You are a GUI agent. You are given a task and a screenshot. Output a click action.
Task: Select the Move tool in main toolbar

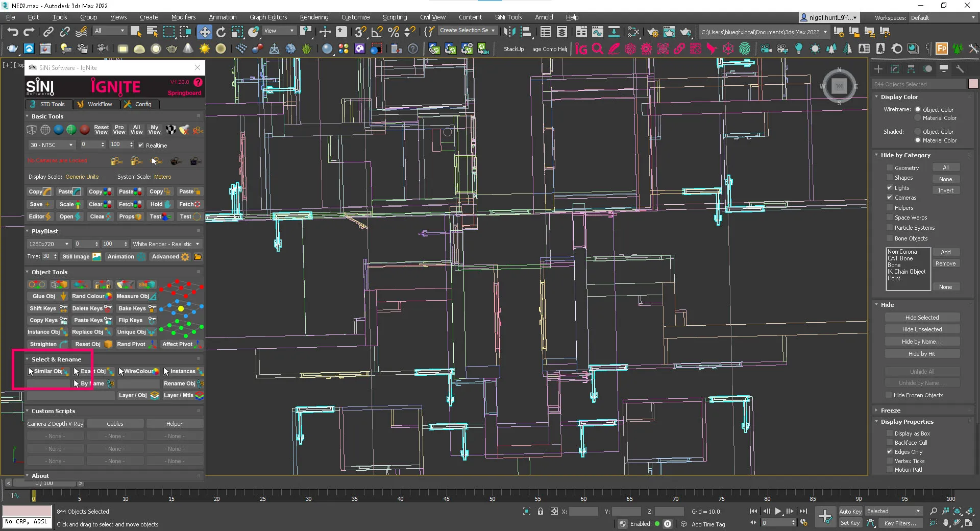click(x=204, y=32)
